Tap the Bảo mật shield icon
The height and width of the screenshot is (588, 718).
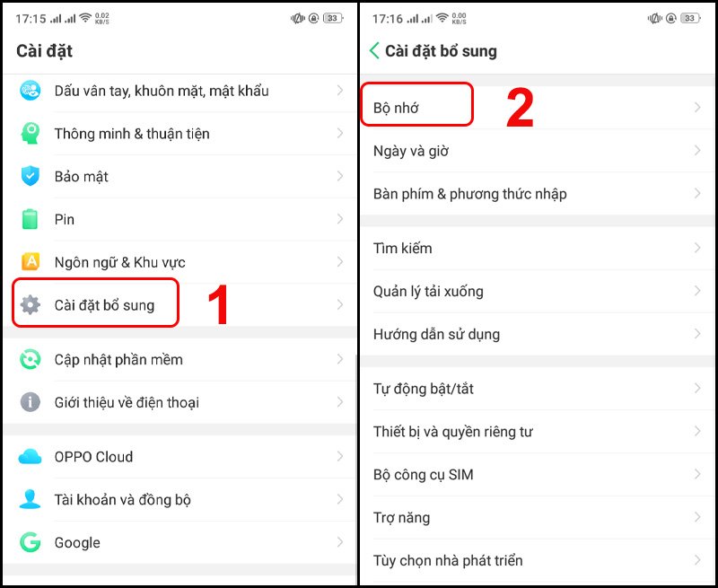point(31,176)
